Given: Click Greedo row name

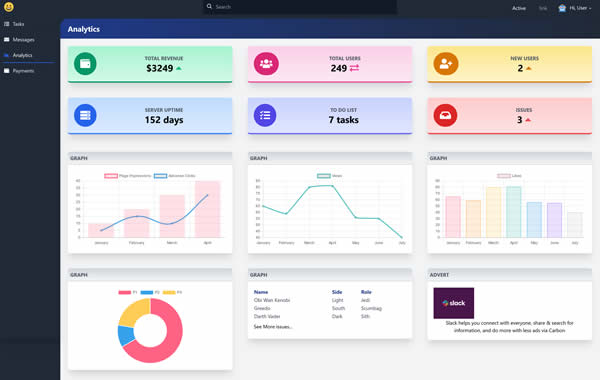Looking at the screenshot, I should pyautogui.click(x=262, y=308).
